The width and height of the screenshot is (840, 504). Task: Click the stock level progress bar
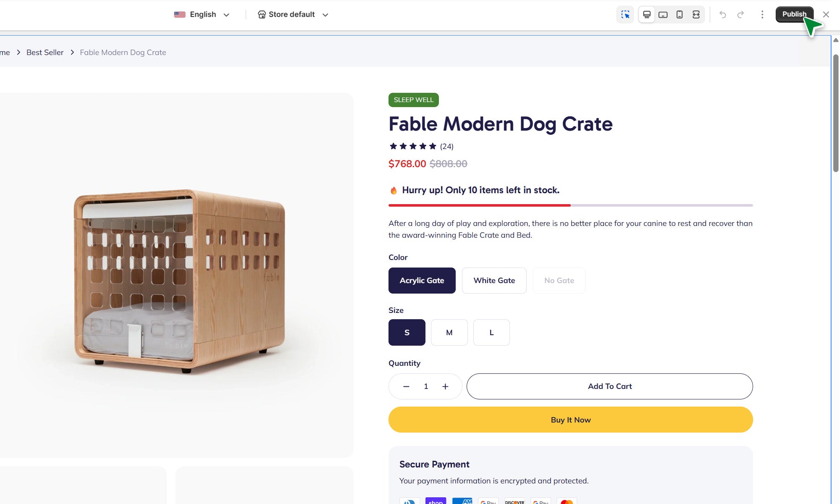coord(570,205)
